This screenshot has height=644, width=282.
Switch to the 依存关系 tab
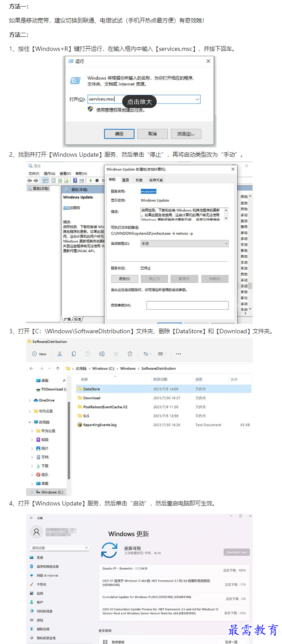(x=156, y=180)
